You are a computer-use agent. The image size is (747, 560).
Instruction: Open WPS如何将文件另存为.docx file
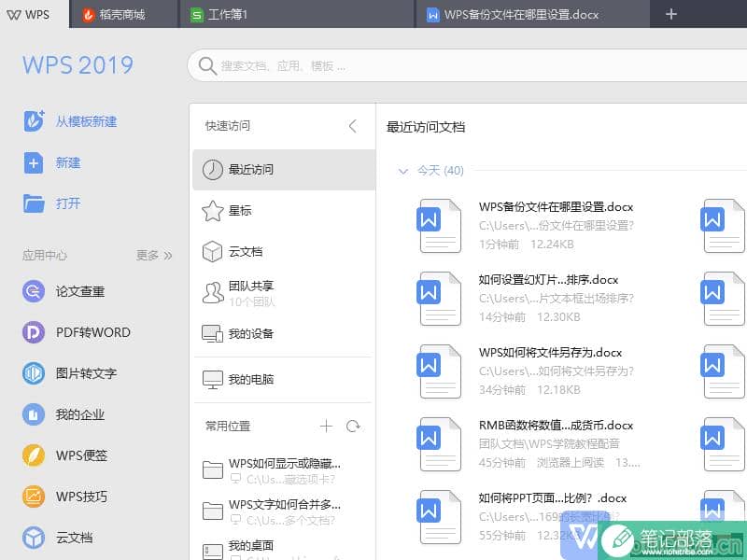click(550, 353)
